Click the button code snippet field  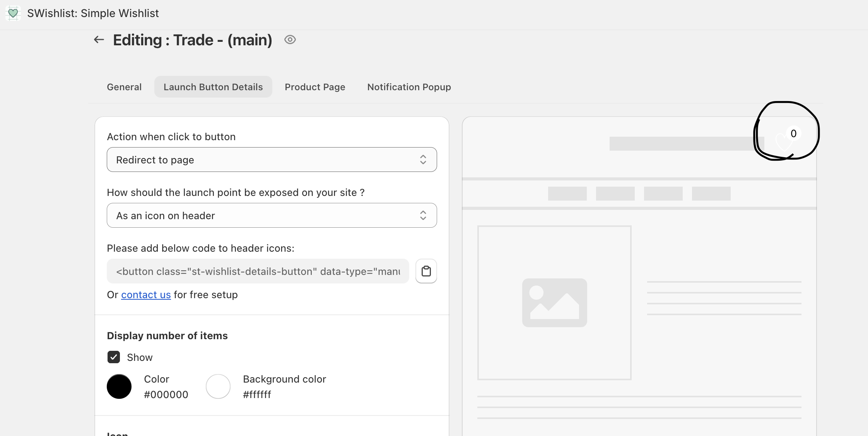pyautogui.click(x=258, y=271)
